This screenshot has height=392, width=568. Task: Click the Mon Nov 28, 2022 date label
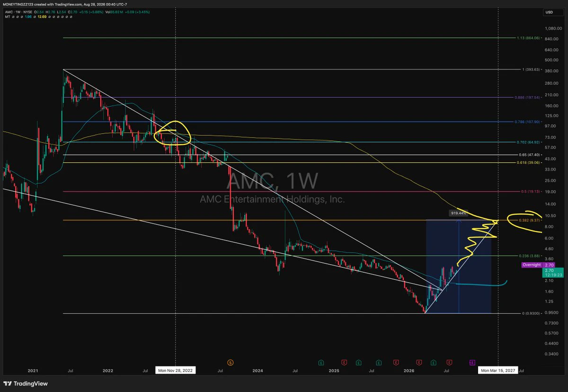click(176, 370)
